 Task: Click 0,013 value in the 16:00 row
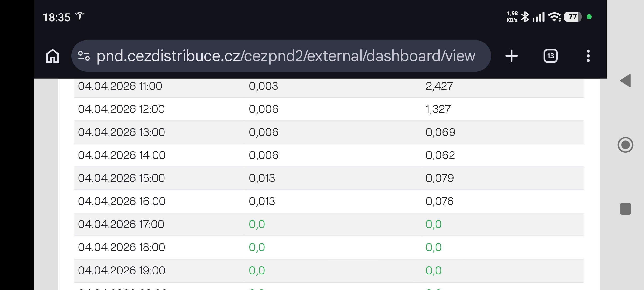point(262,201)
